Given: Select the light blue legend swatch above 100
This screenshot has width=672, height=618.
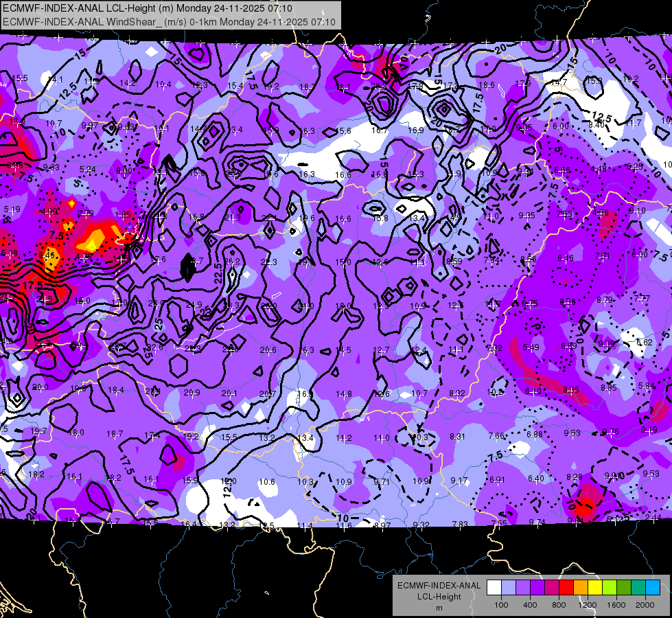Looking at the screenshot, I should [509, 588].
